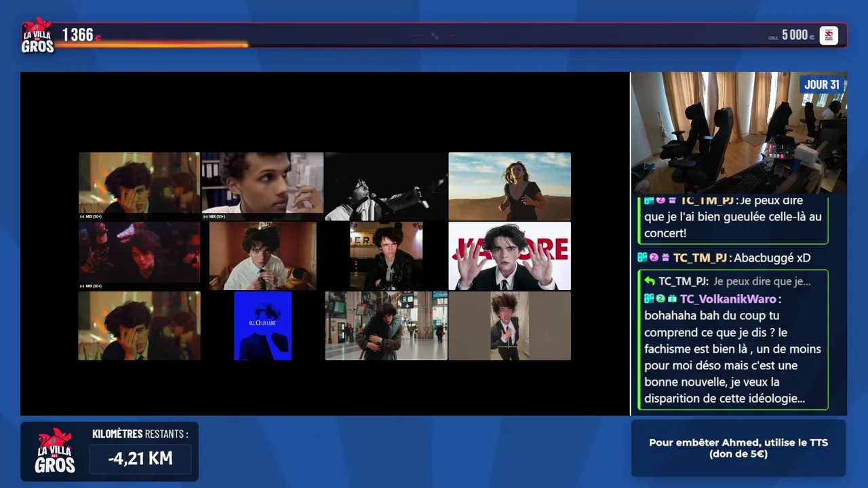Open the train station hug thumbnail
The image size is (868, 488).
[x=386, y=326]
